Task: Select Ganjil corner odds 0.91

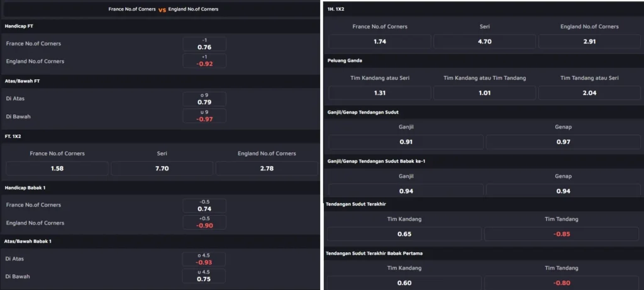Action: (x=406, y=142)
